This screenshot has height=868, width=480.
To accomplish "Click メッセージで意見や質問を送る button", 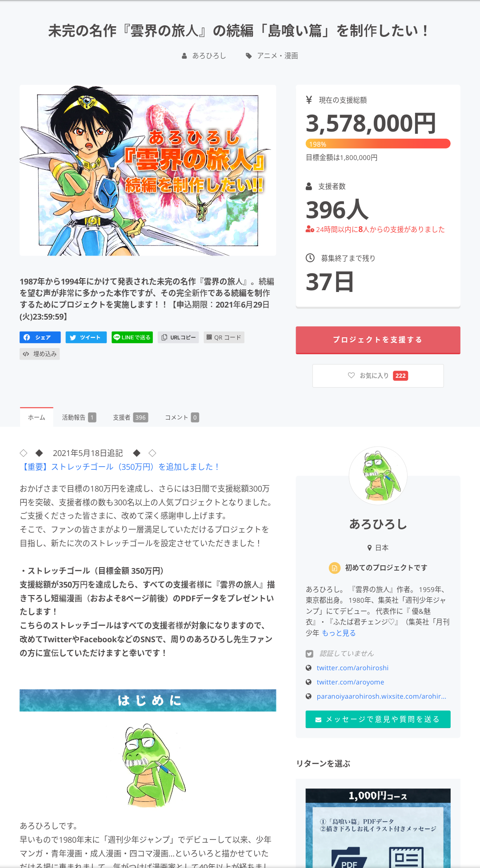I will [378, 719].
